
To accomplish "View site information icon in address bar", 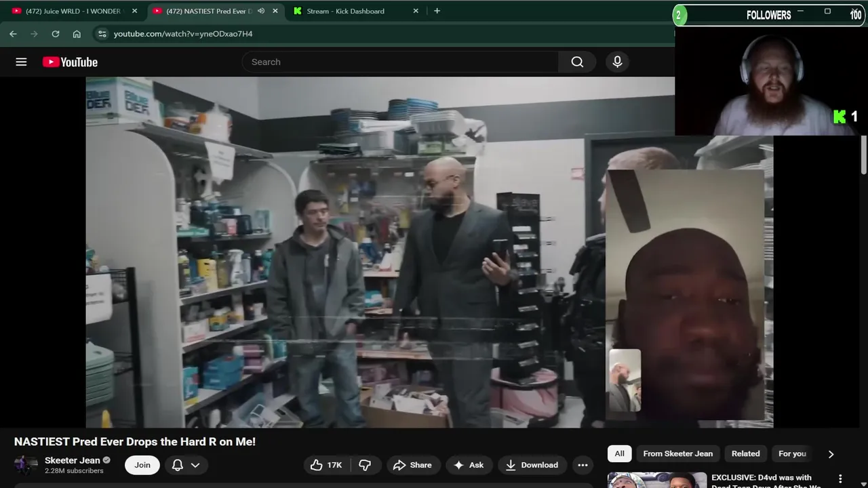I will click(102, 34).
